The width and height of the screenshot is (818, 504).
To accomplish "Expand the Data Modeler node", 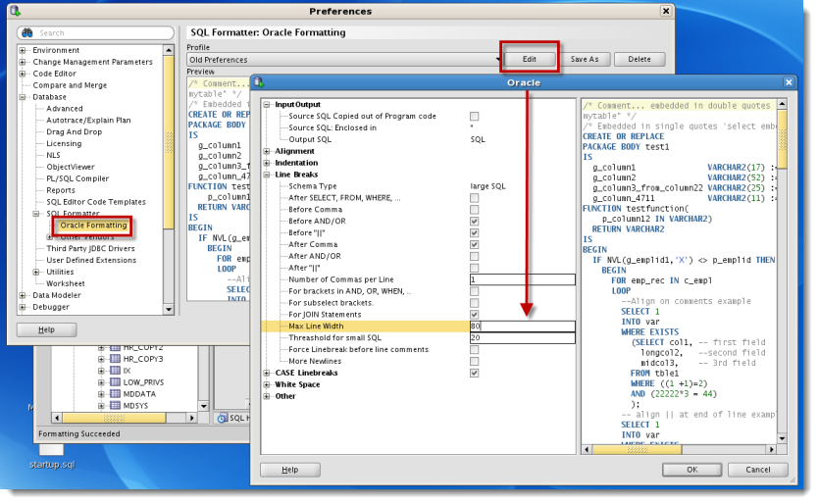I will 23,295.
